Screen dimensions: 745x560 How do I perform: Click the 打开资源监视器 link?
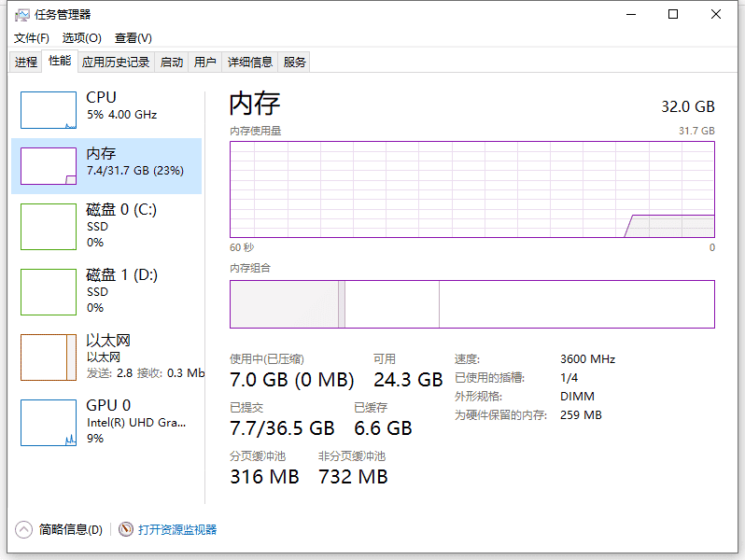(x=177, y=529)
